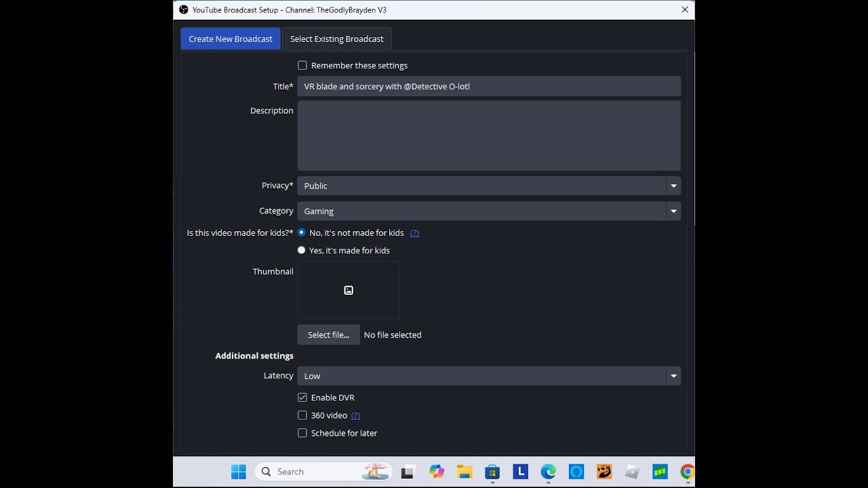Image resolution: width=868 pixels, height=488 pixels.
Task: Open the blue L app in taskbar
Action: [x=520, y=472]
